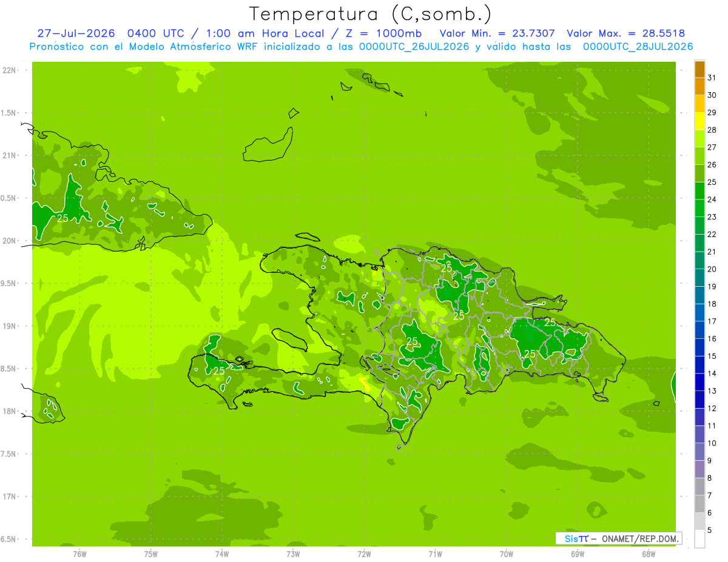Click the "68W" longitude label
Viewport: 728px width, 562px height.
[649, 554]
